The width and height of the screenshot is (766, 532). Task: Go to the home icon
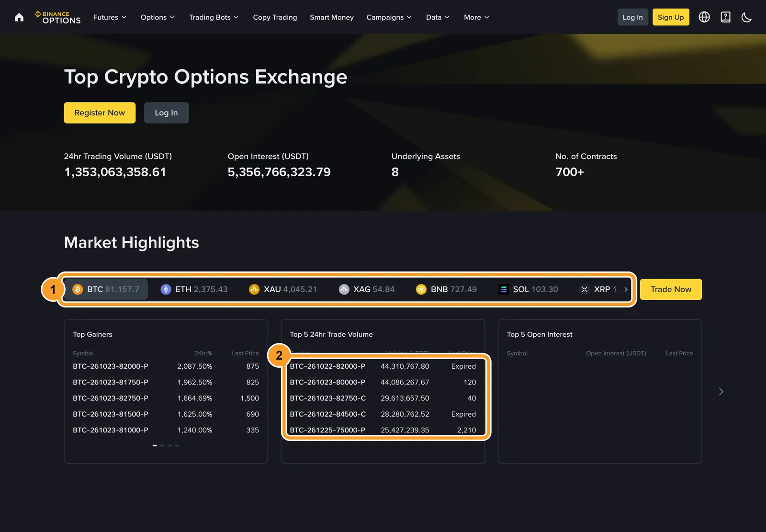pyautogui.click(x=19, y=17)
